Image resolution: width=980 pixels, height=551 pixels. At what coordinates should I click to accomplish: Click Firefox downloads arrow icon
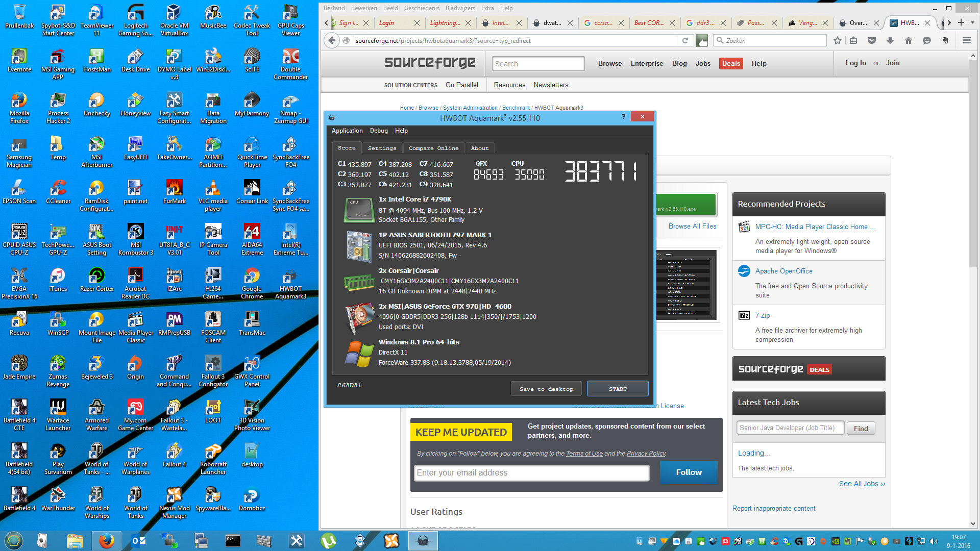click(890, 40)
